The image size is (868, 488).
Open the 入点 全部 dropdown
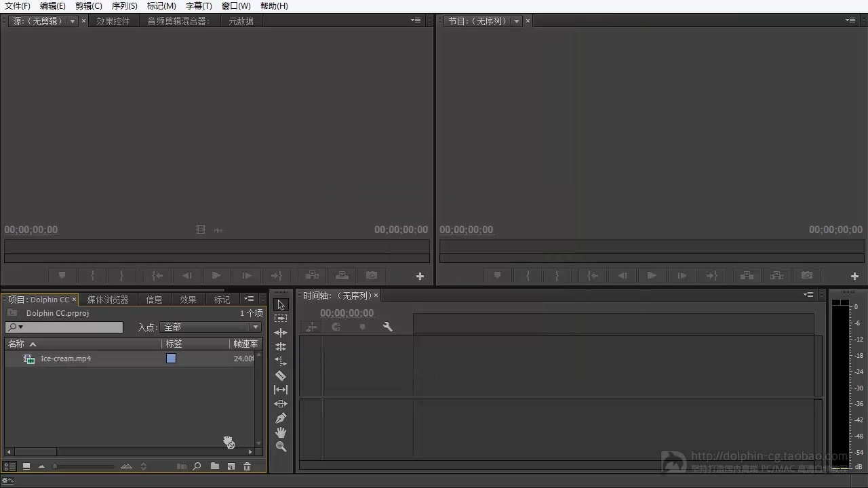pos(210,327)
